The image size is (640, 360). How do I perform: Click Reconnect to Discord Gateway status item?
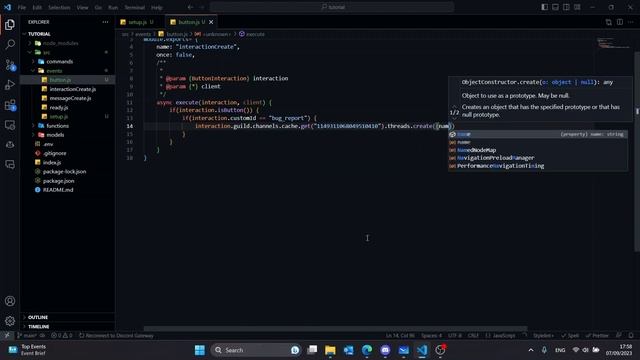[116, 336]
